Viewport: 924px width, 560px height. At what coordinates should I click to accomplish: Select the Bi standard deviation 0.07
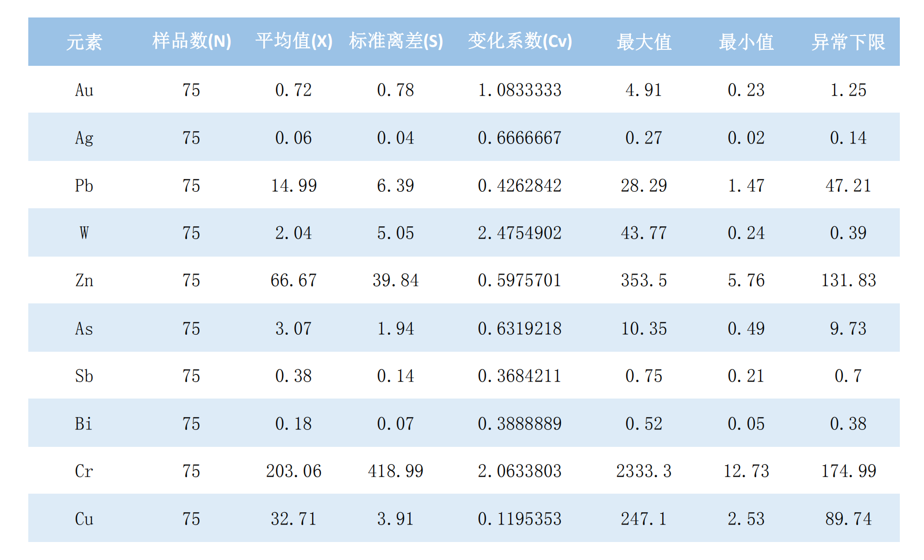click(395, 424)
